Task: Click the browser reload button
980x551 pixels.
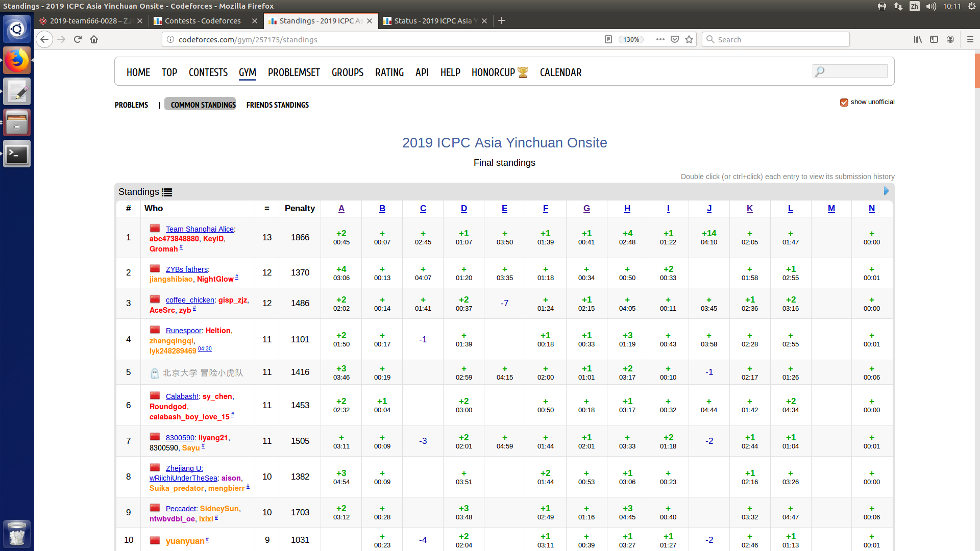Action: (x=78, y=39)
